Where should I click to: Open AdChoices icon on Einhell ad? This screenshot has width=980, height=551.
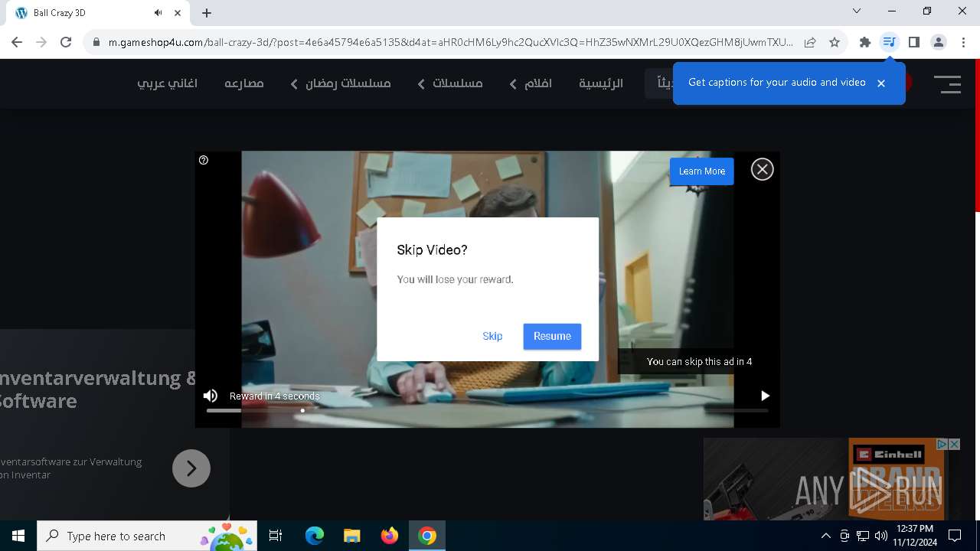[x=942, y=444]
